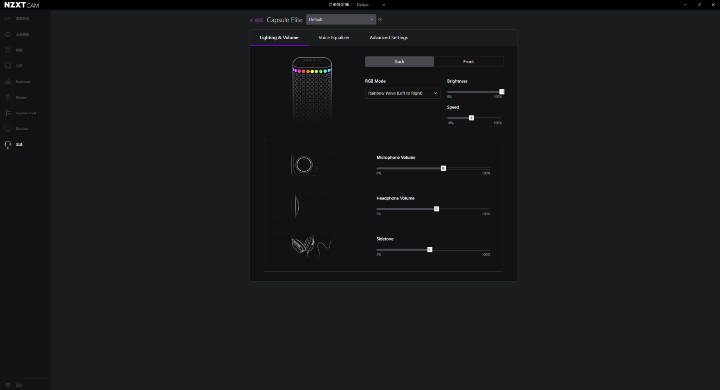Screen dimensions: 720x390
Task: Switch to the Advanced Settings tab
Action: (388, 38)
